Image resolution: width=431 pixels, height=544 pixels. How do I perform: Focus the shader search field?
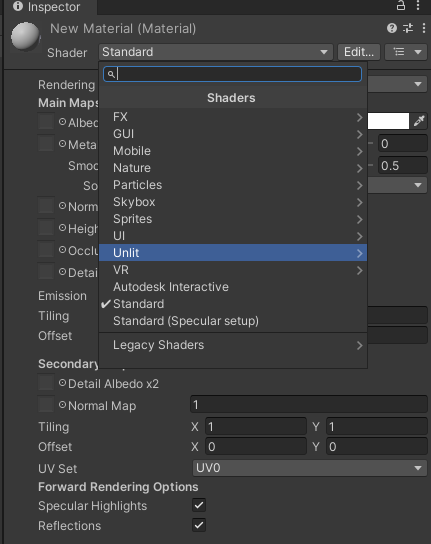pos(233,74)
